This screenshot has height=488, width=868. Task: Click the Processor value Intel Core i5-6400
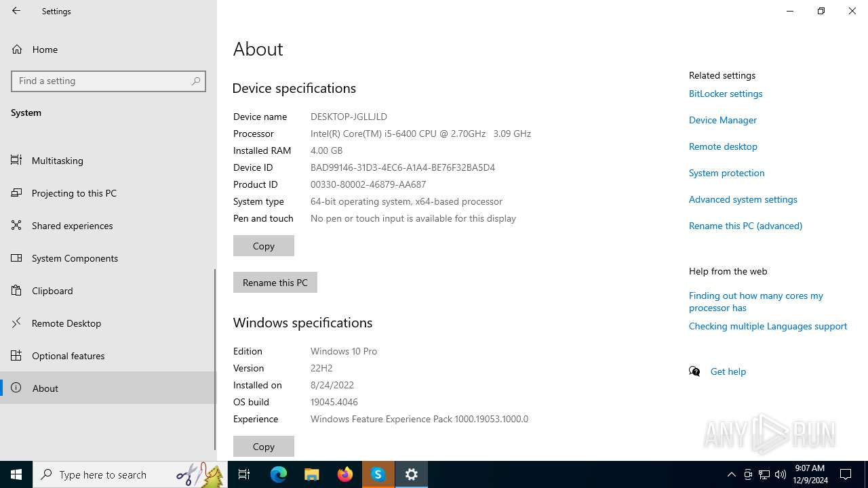pyautogui.click(x=420, y=134)
